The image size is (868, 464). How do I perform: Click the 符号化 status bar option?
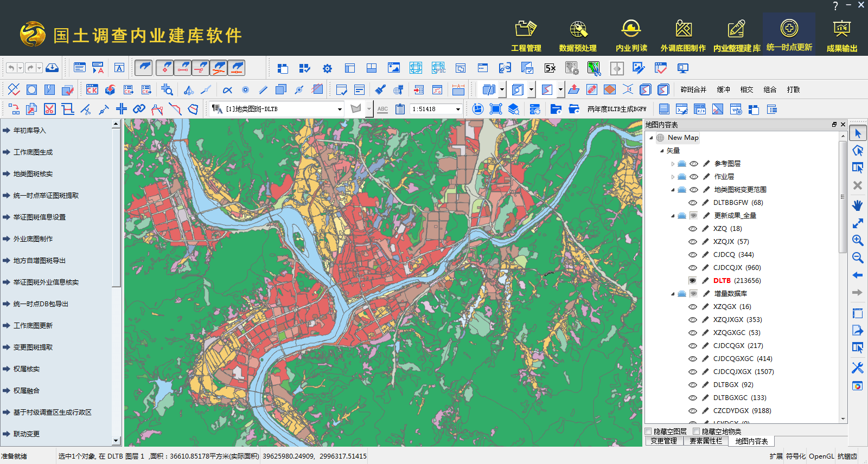pyautogui.click(x=796, y=456)
